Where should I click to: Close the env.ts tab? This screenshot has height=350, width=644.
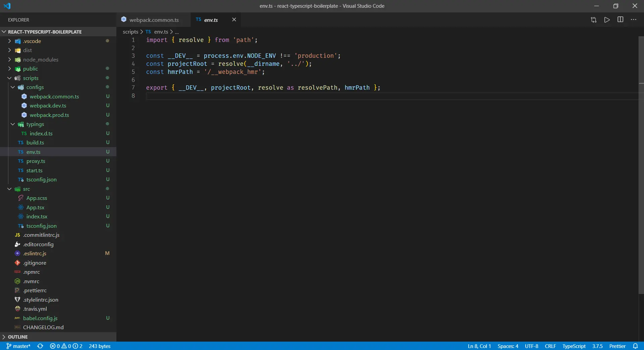pyautogui.click(x=234, y=19)
